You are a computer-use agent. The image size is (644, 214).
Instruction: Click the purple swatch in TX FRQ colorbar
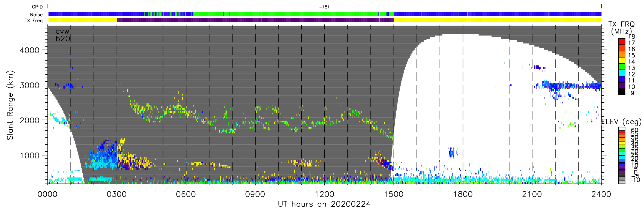(x=621, y=86)
